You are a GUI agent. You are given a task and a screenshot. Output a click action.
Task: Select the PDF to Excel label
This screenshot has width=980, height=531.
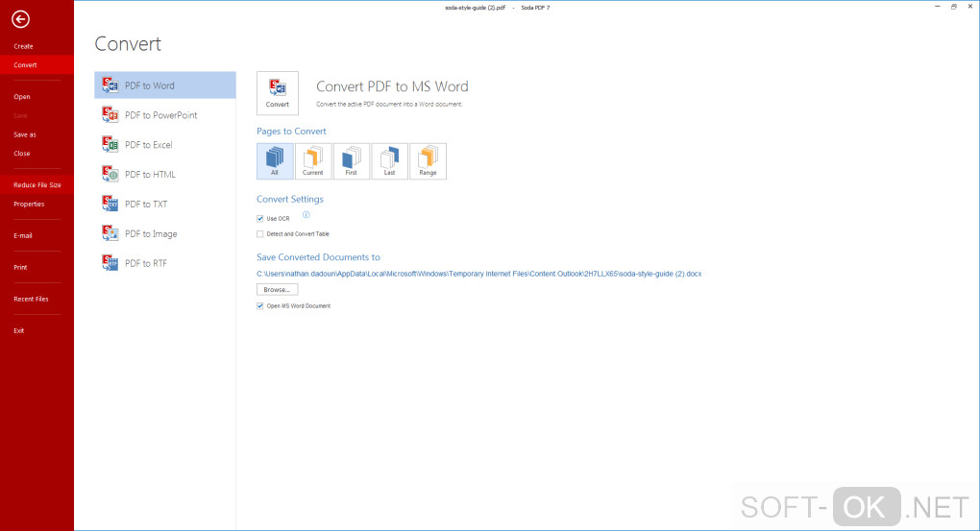[149, 145]
